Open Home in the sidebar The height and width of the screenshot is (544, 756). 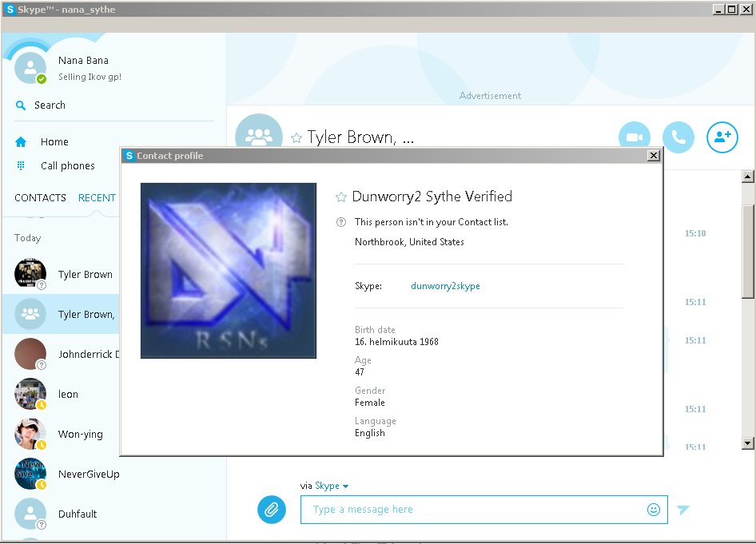click(54, 141)
